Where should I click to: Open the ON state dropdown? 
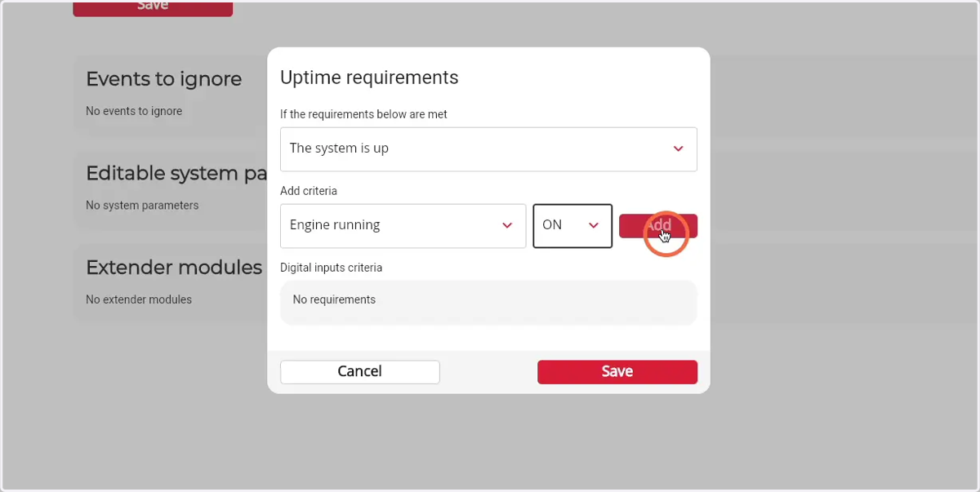(572, 225)
